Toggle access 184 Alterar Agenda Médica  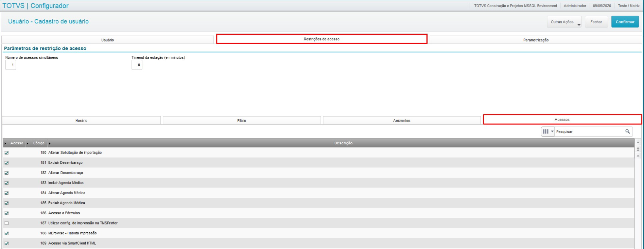click(x=6, y=193)
